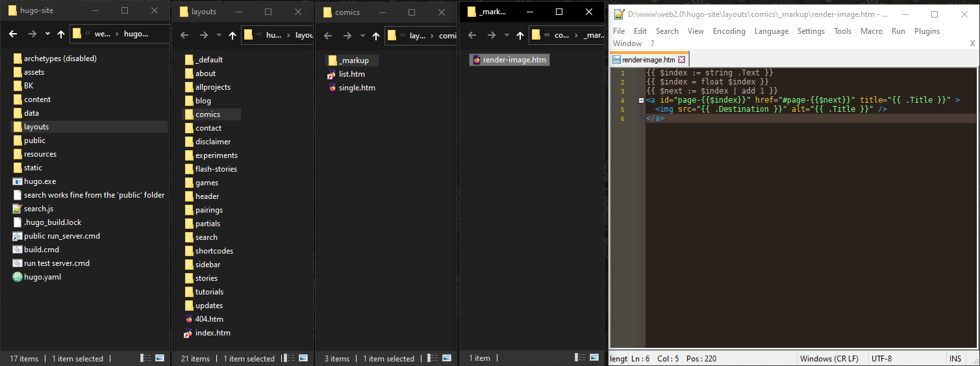Image resolution: width=980 pixels, height=366 pixels.
Task: Click the build.cmd script icon
Action: coord(18,250)
